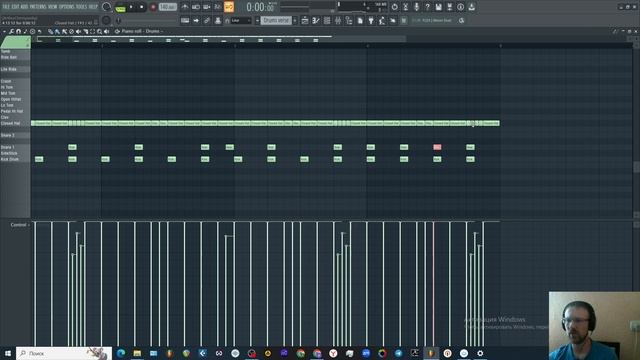Open the Channel rack icon
The height and width of the screenshot is (360, 640).
pyautogui.click(x=327, y=20)
